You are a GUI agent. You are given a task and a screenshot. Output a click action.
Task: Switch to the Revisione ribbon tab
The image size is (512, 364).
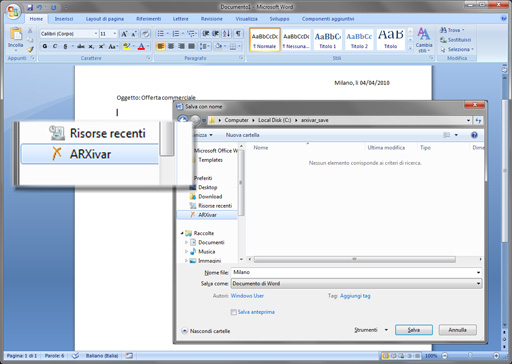pos(212,19)
